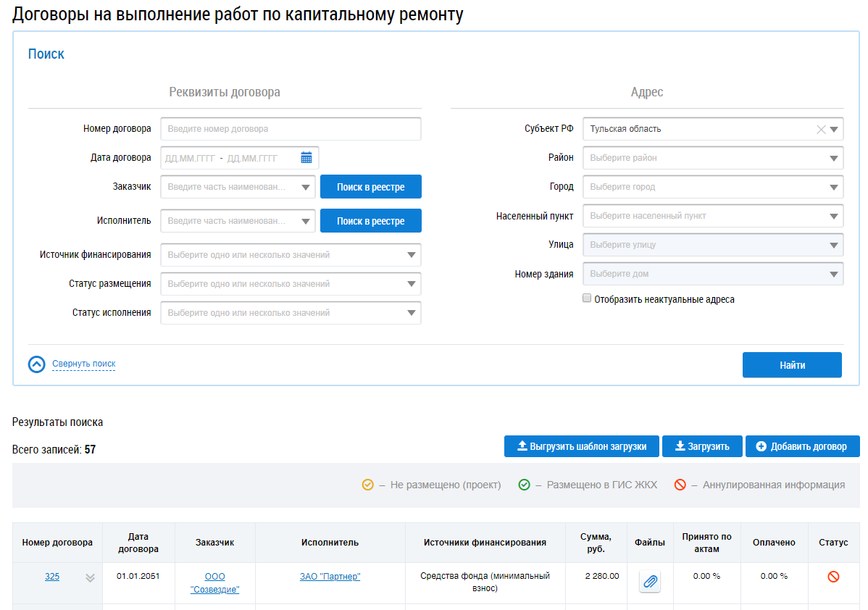Expand the Статус размещения dropdown

[x=412, y=284]
